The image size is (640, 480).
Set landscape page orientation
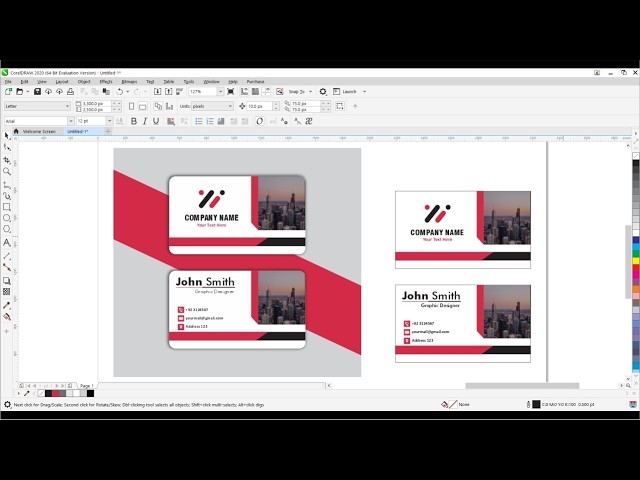tap(142, 106)
